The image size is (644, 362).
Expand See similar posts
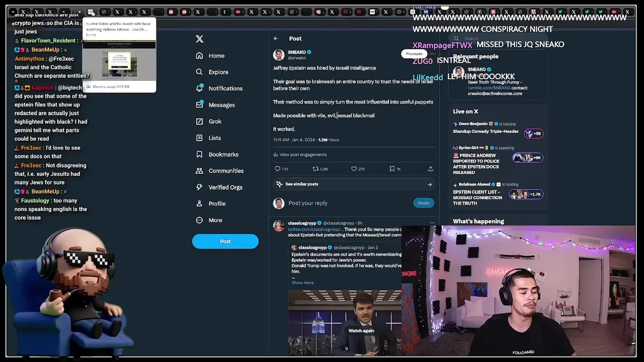coord(354,184)
